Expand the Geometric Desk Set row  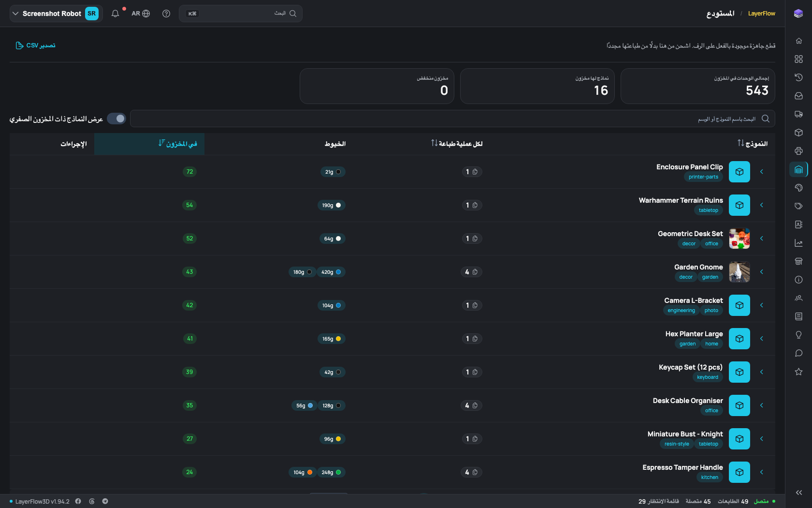coord(762,239)
